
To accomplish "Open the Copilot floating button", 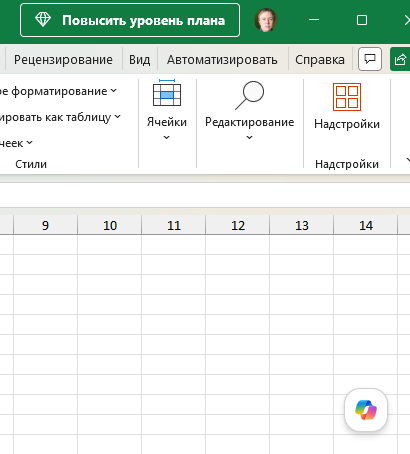I will 366,410.
